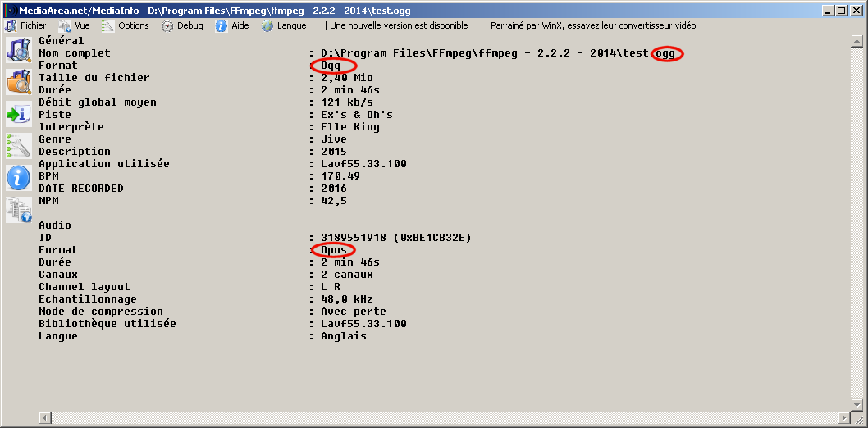Image resolution: width=868 pixels, height=428 pixels.
Task: Click the Description value '2015'
Action: coord(334,152)
